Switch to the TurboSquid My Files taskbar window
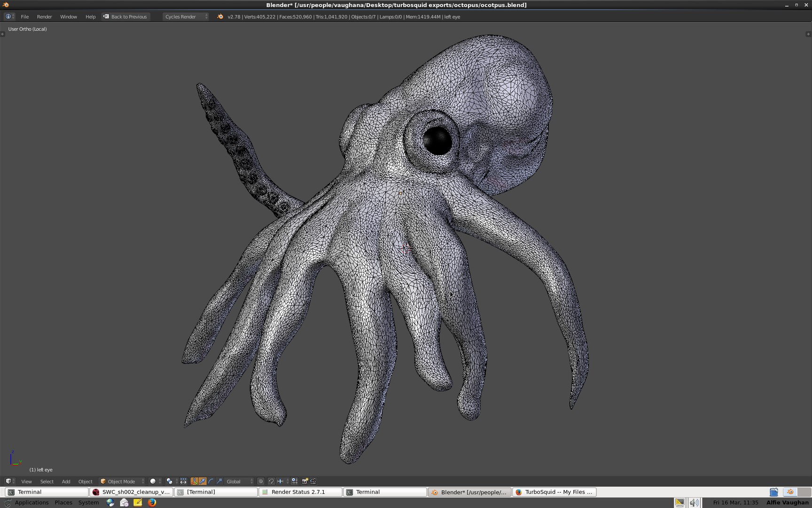812x508 pixels. [x=554, y=492]
